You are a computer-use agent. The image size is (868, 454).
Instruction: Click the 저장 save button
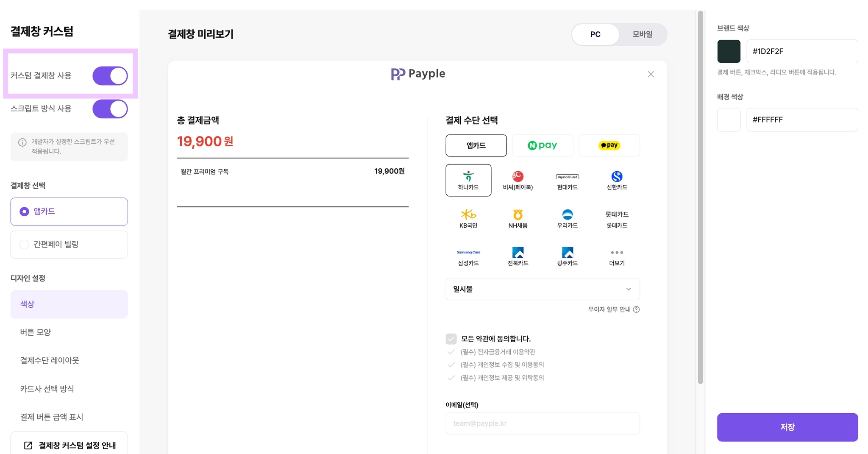787,427
